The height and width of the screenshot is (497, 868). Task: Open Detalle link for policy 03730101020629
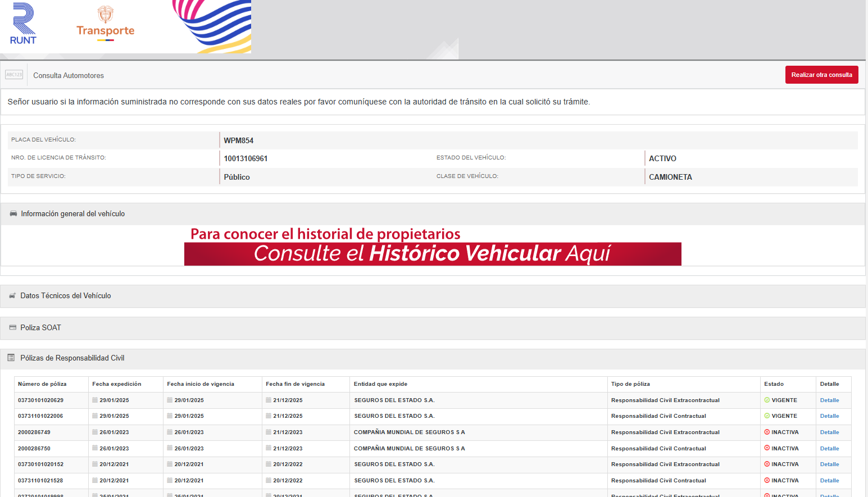(829, 400)
